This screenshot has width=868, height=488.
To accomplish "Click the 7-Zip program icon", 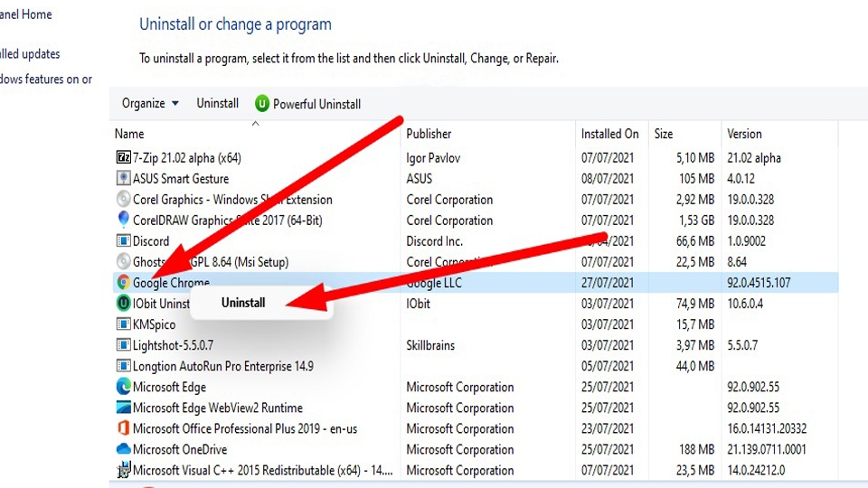I will [x=123, y=157].
